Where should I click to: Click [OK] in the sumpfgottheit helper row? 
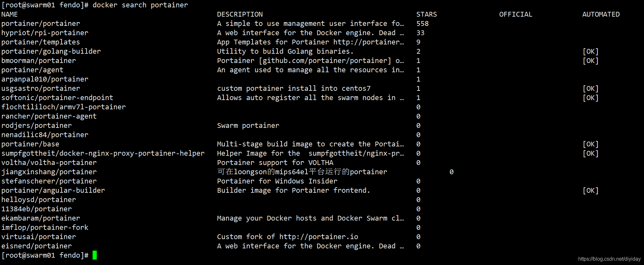[x=591, y=153]
